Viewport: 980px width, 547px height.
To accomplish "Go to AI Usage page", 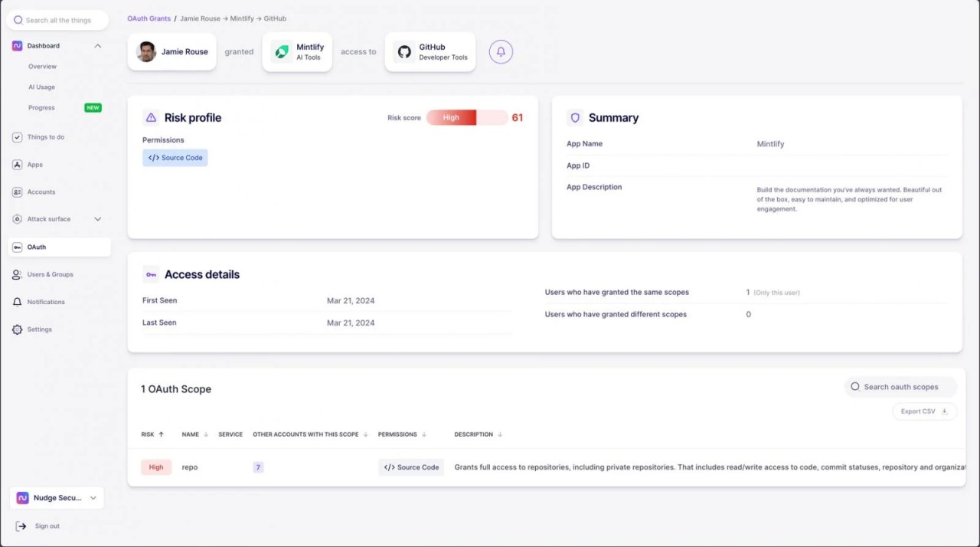I will point(42,87).
